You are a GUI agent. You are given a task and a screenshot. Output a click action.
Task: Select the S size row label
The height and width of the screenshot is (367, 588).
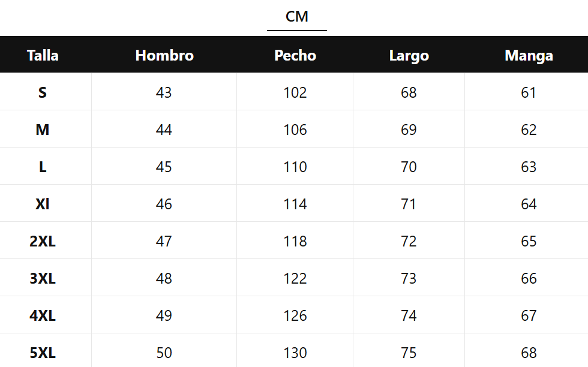[43, 93]
